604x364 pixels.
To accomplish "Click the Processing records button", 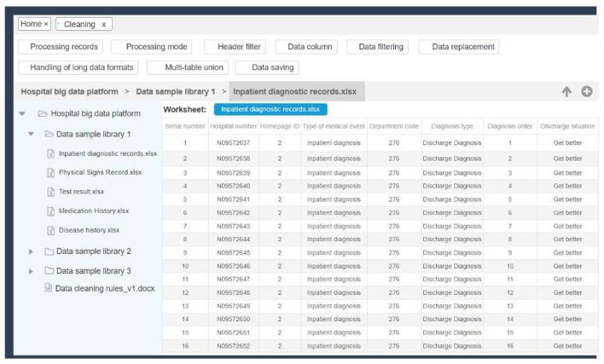I will [64, 46].
